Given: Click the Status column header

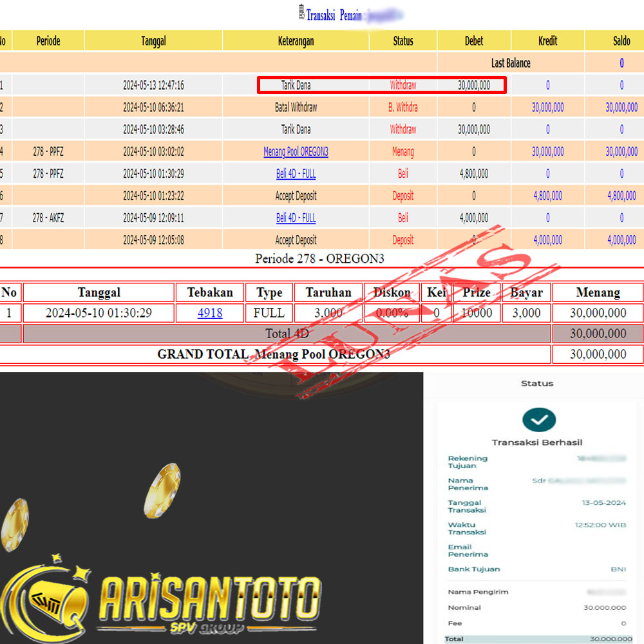Looking at the screenshot, I should point(403,41).
